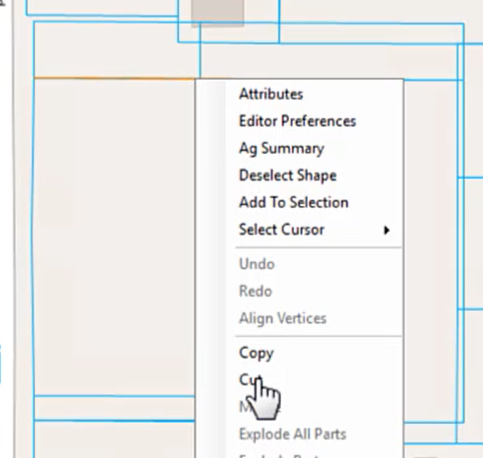Click the orange highlighted edge of the shape
The width and height of the screenshot is (483, 458).
[x=115, y=78]
